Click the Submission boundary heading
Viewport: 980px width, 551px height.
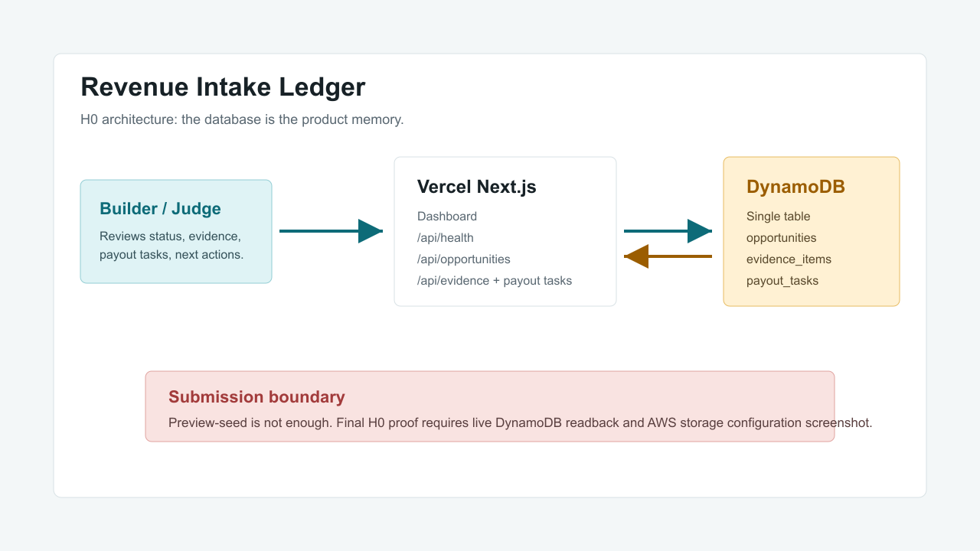point(256,397)
